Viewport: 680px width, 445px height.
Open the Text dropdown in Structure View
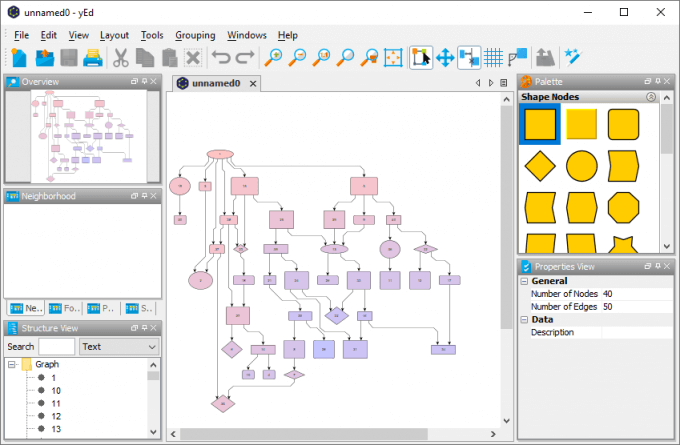pyautogui.click(x=119, y=347)
